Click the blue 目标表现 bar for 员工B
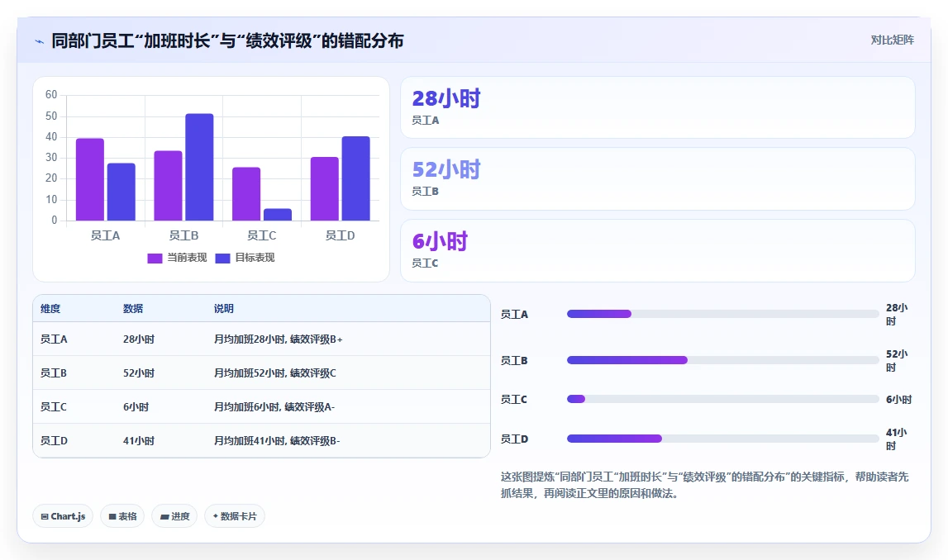The width and height of the screenshot is (948, 560). [x=199, y=168]
